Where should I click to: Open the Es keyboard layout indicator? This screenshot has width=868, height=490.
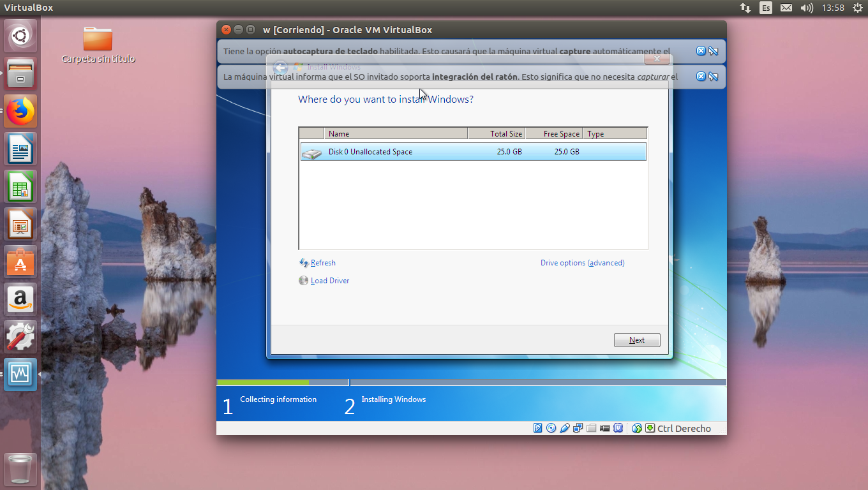click(x=765, y=8)
